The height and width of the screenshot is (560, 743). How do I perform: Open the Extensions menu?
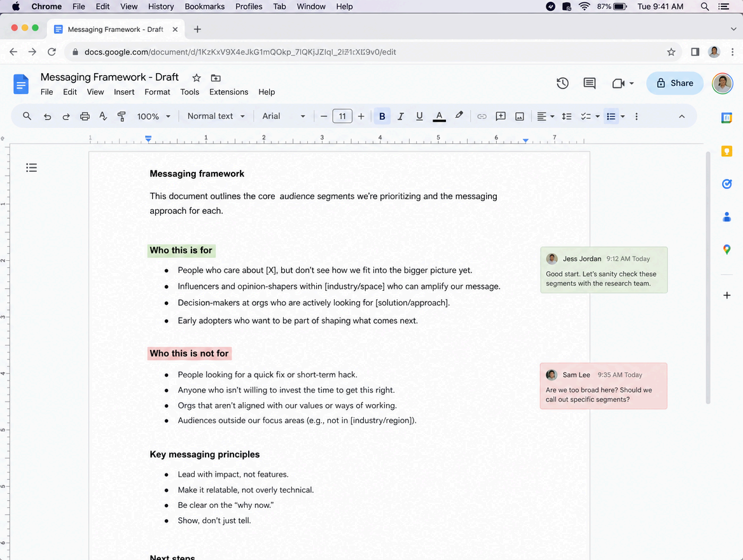click(x=229, y=92)
